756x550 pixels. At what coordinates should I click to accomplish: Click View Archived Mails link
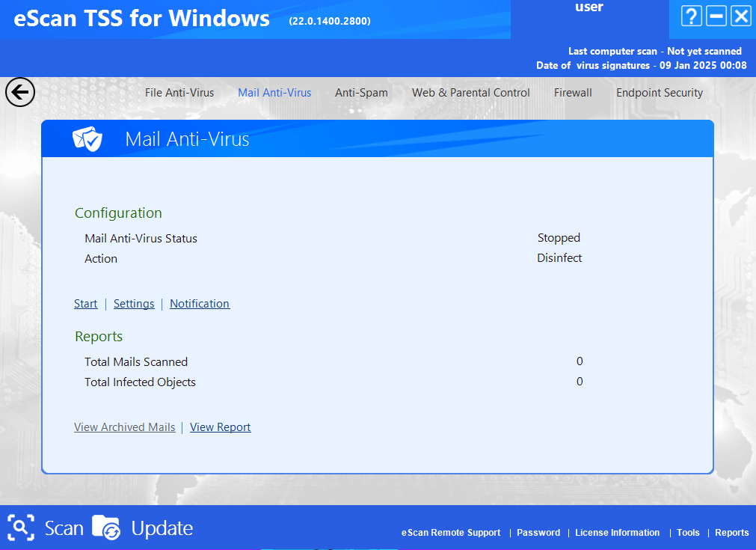124,427
